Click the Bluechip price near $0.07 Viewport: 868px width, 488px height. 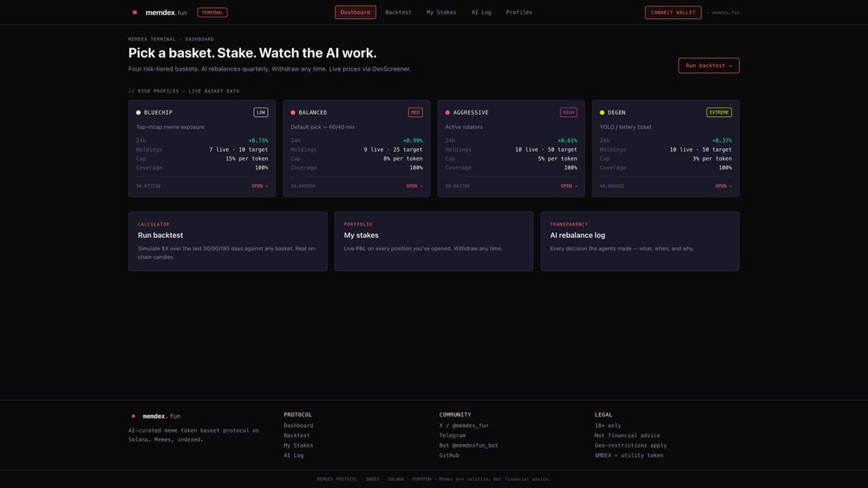[148, 186]
